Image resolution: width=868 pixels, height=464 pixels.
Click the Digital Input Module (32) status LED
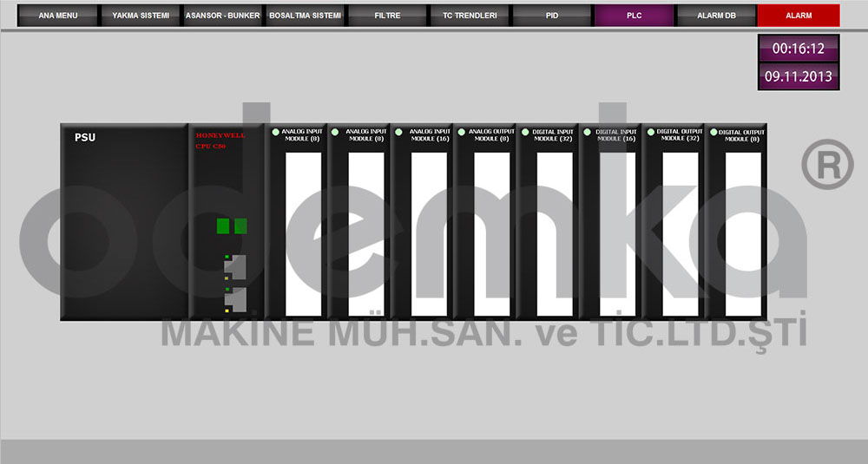tap(525, 133)
